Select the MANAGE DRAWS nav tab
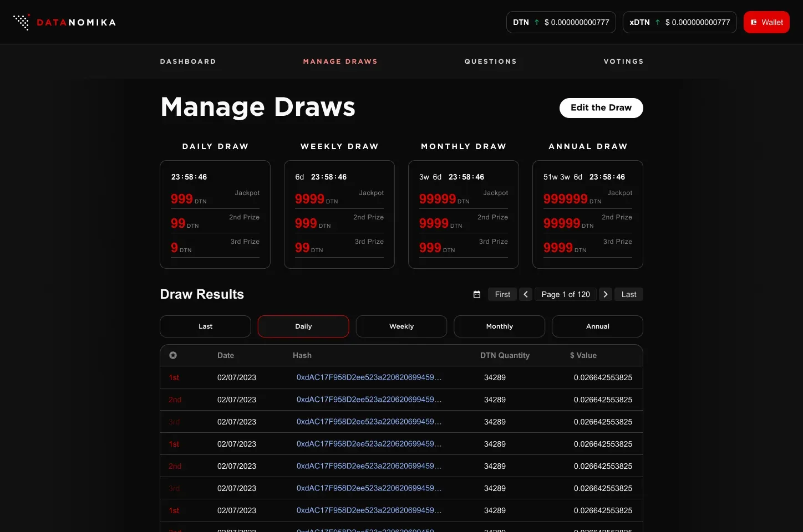This screenshot has width=803, height=532. coord(340,62)
